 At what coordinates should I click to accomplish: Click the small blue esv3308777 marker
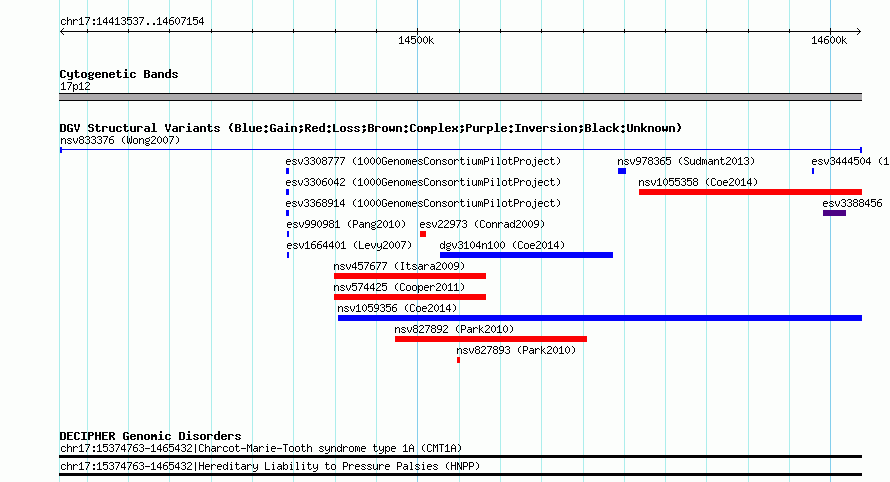click(288, 171)
